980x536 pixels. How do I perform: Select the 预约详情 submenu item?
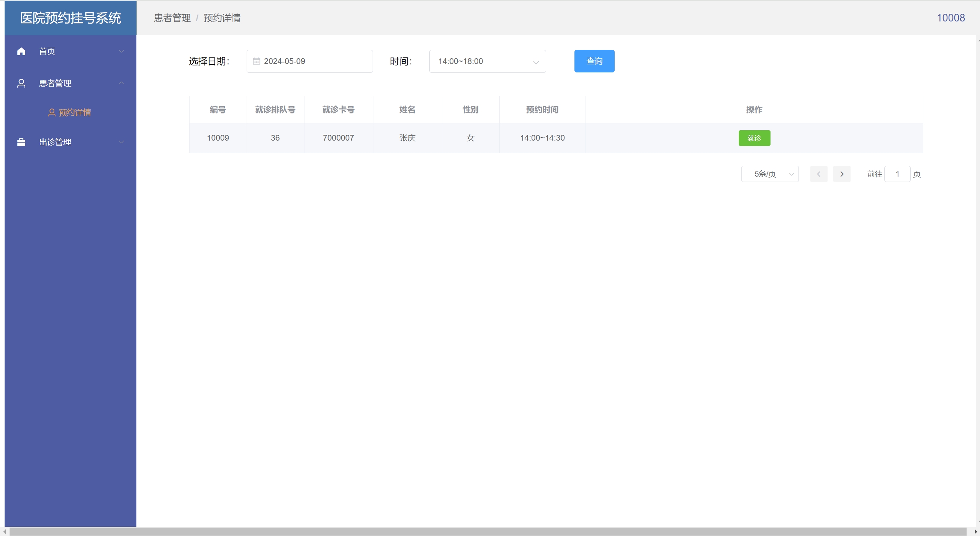[x=75, y=113]
